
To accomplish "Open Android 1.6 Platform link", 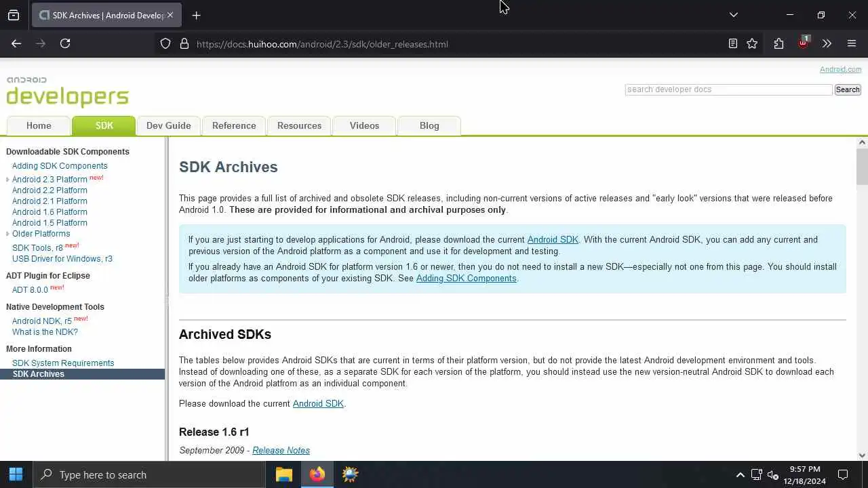I will tap(50, 212).
